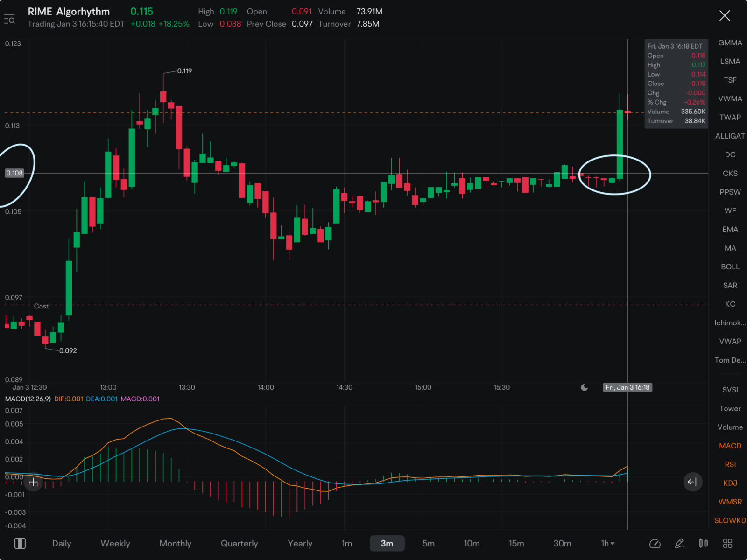Click the RIME Algorhythm ticker title

click(x=69, y=11)
